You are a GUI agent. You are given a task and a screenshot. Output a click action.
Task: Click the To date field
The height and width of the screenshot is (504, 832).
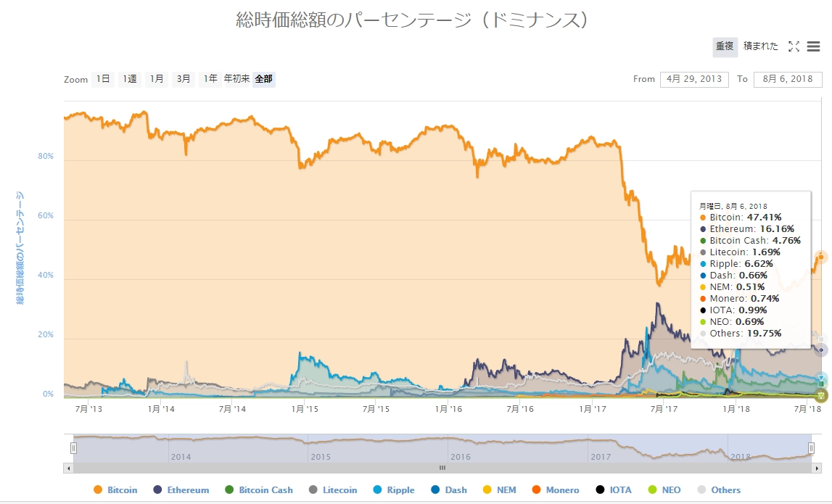pyautogui.click(x=788, y=79)
